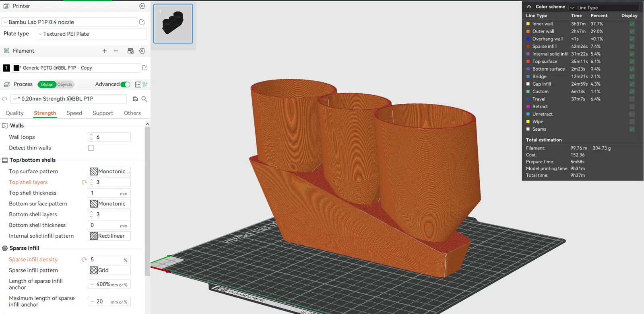Click the Sparse infill density field
This screenshot has height=314, width=644.
click(x=109, y=260)
